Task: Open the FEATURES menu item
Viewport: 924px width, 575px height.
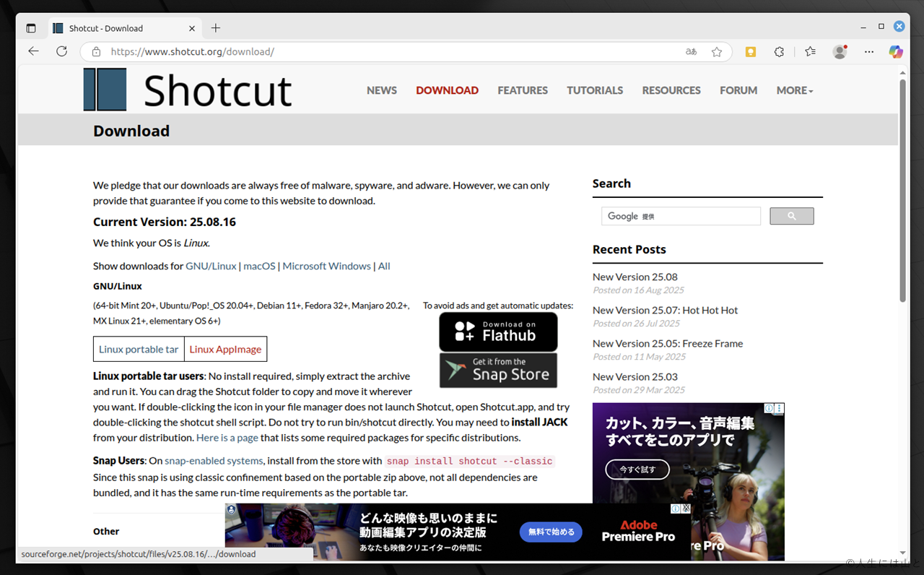Action: (523, 90)
